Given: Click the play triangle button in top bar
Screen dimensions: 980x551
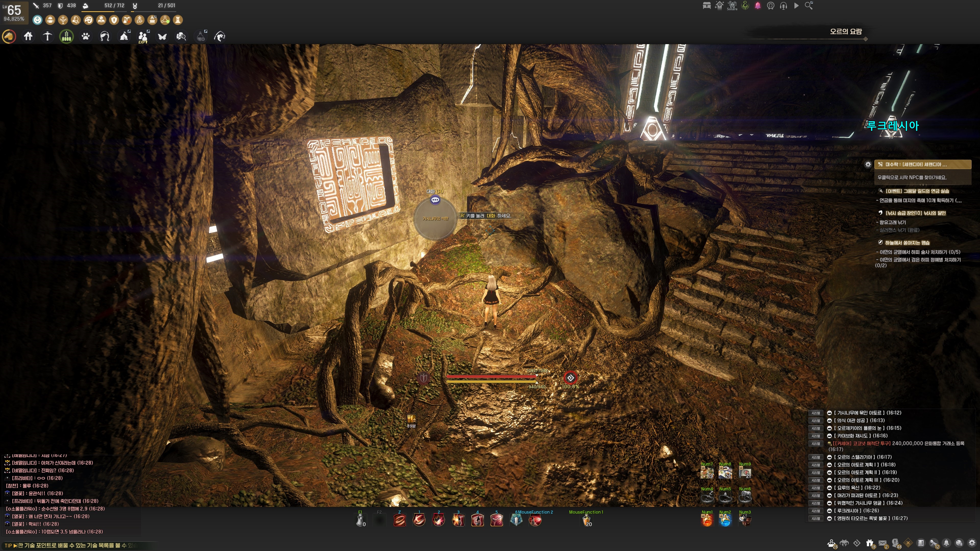Looking at the screenshot, I should click(x=796, y=6).
